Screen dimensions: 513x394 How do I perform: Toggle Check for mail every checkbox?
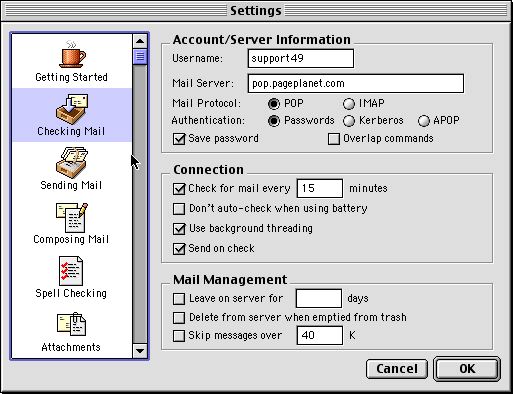179,189
